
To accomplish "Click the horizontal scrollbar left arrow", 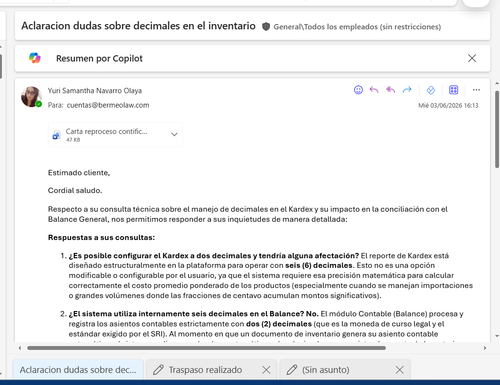I will click(20, 348).
